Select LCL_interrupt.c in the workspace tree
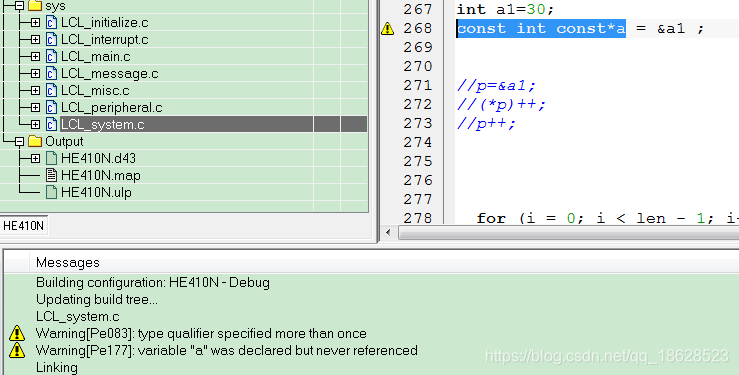The image size is (739, 375). 105,40
